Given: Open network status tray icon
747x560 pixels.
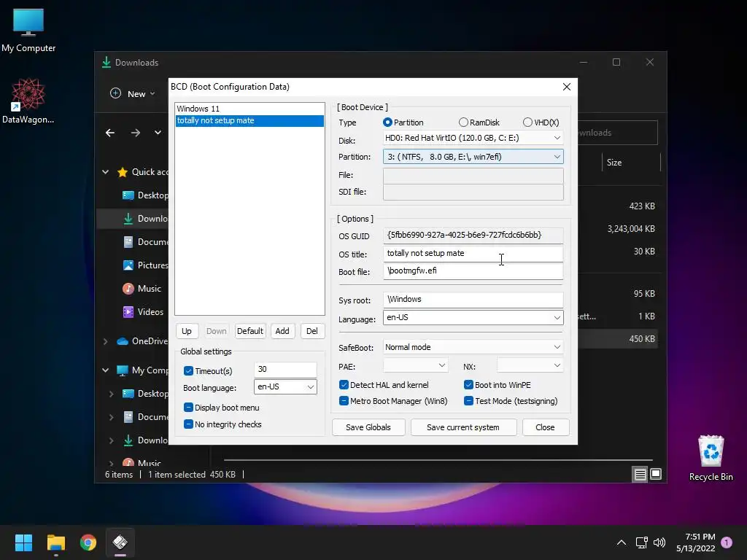Looking at the screenshot, I should [641, 542].
